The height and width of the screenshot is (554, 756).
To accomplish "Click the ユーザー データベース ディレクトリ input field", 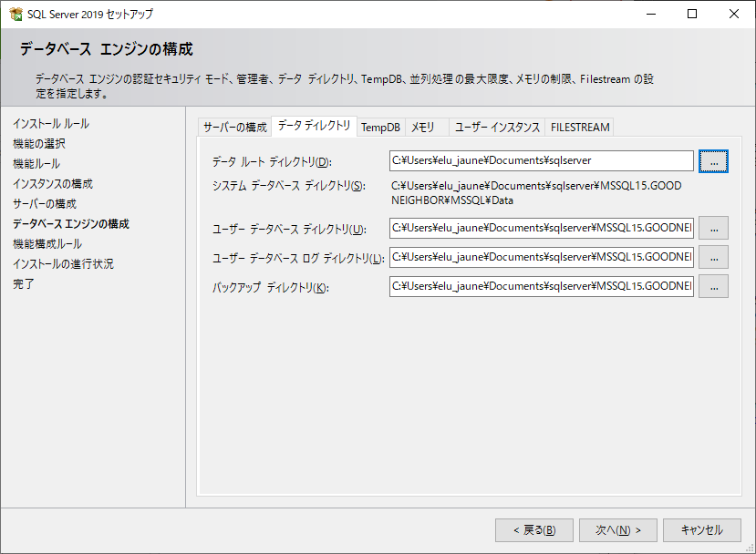I will (x=542, y=228).
